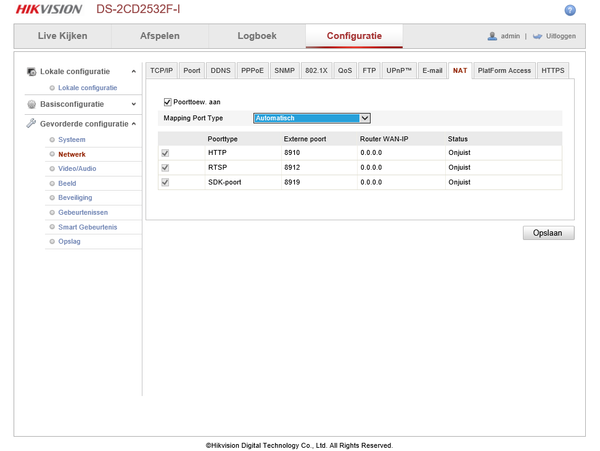
Task: Open the HTTPS tab
Action: click(x=553, y=71)
